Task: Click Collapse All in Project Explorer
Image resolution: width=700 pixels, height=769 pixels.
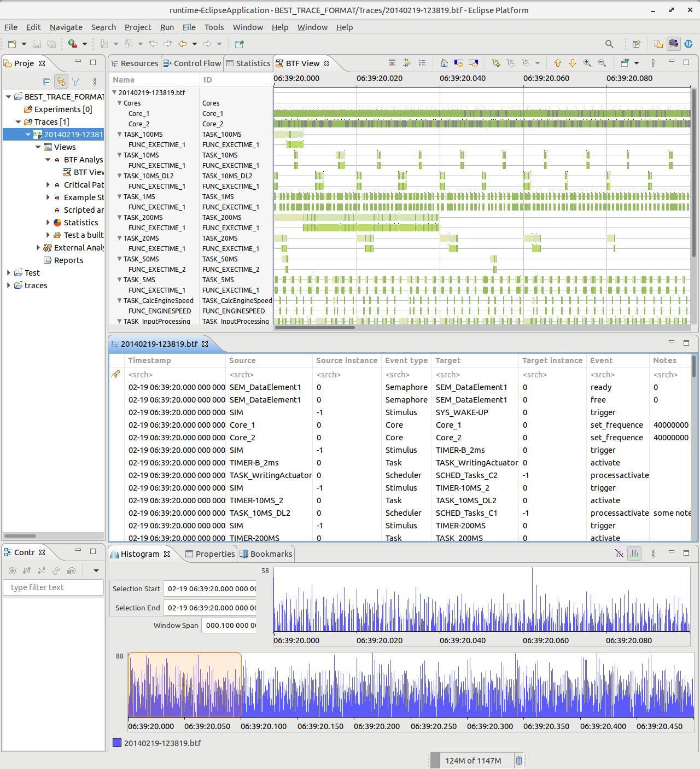Action: point(47,82)
